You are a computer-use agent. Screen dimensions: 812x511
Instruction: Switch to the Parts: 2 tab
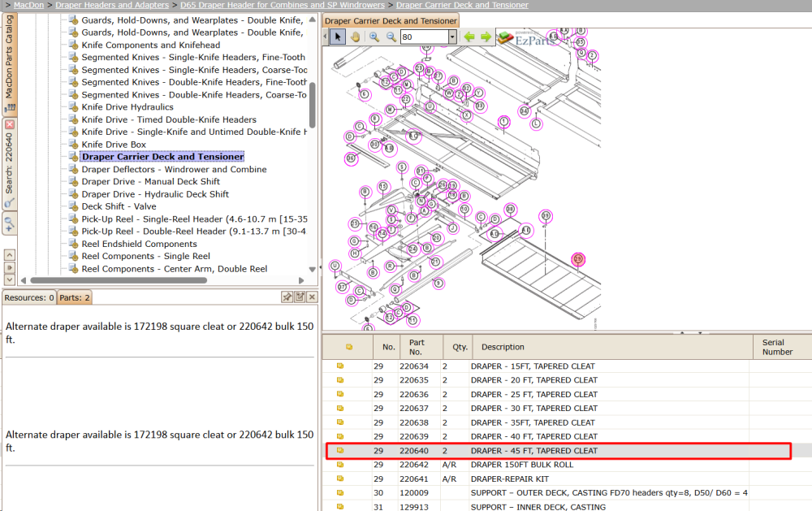pyautogui.click(x=75, y=297)
